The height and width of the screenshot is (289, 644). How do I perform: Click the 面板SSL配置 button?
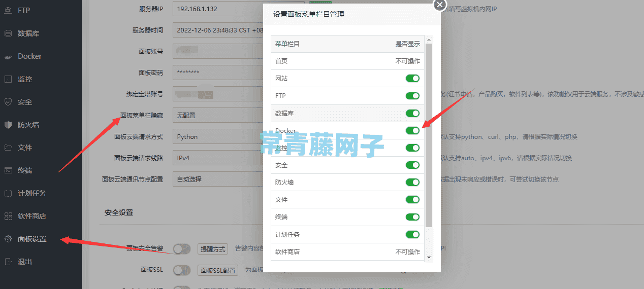[x=218, y=270]
